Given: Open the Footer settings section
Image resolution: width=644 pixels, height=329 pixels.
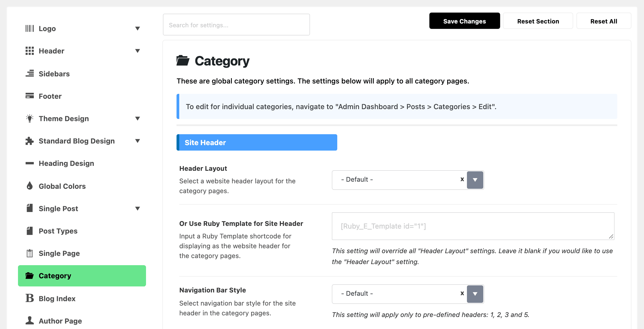Looking at the screenshot, I should tap(82, 96).
